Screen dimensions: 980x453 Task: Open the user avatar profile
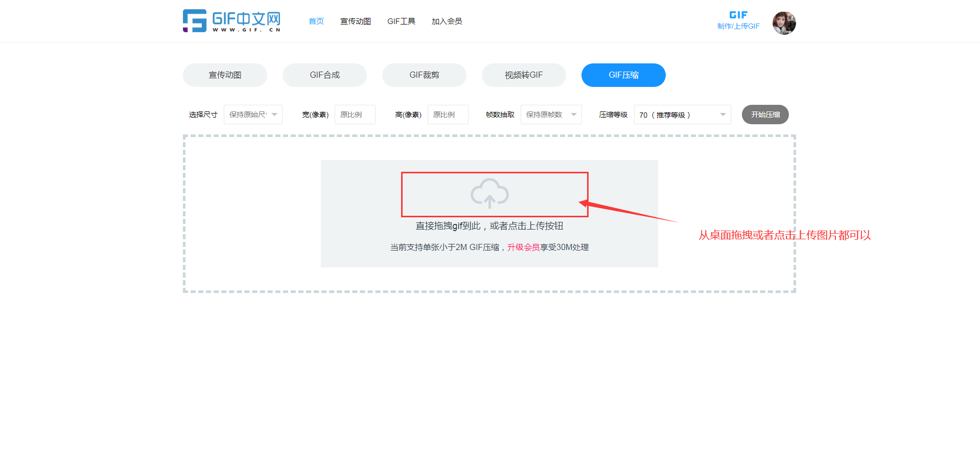tap(784, 23)
